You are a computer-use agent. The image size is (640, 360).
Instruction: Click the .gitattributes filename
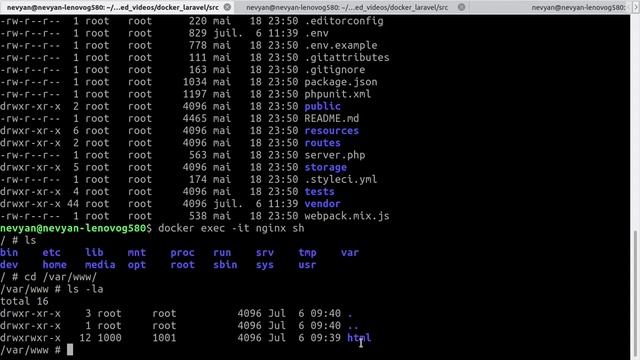(x=347, y=57)
